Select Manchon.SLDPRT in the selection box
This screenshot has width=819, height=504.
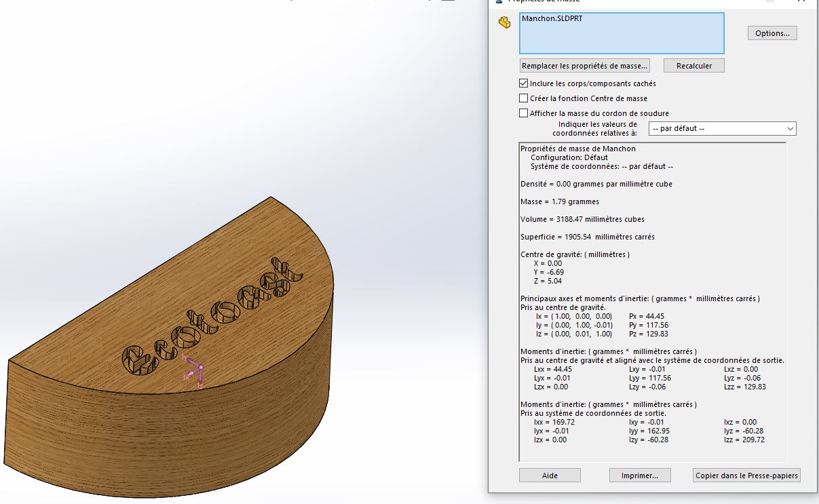(552, 19)
